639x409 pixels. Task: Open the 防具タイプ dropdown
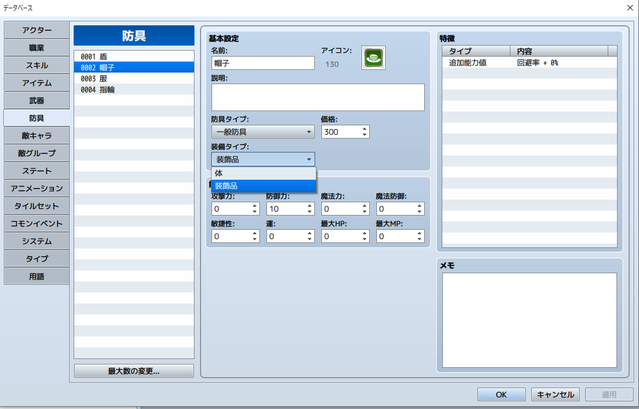(x=263, y=132)
